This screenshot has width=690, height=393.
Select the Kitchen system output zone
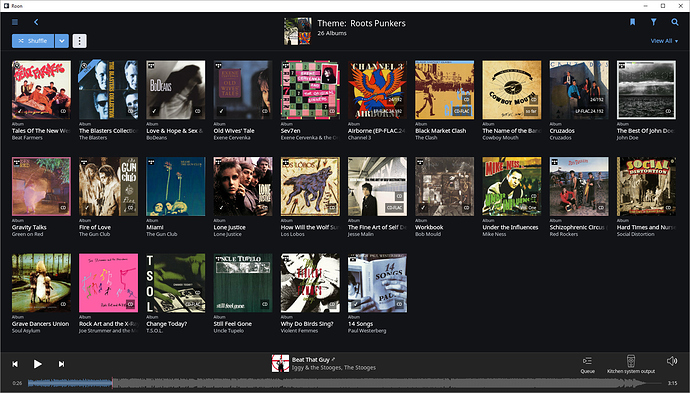pyautogui.click(x=631, y=364)
